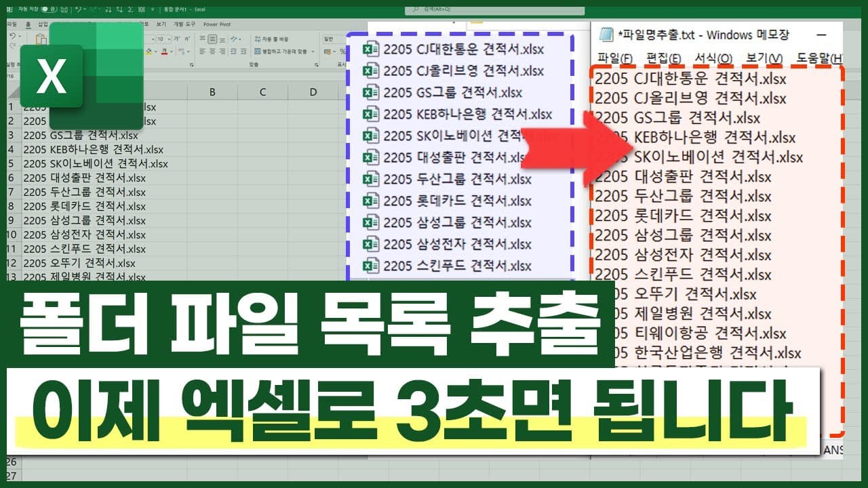
Task: Click the file icon beside 2205 GS그룹 in Explorer
Action: pyautogui.click(x=371, y=92)
